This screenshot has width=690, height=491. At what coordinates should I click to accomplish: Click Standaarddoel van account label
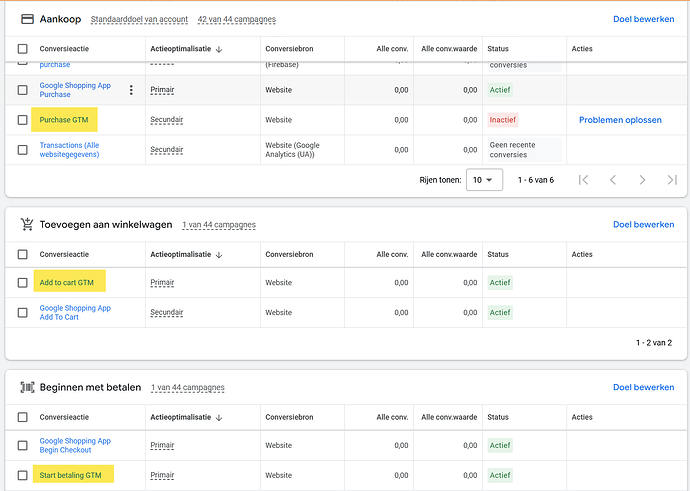(139, 19)
